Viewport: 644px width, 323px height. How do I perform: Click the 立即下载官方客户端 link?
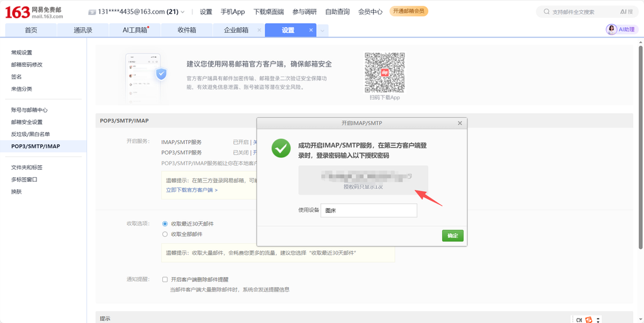pos(191,190)
